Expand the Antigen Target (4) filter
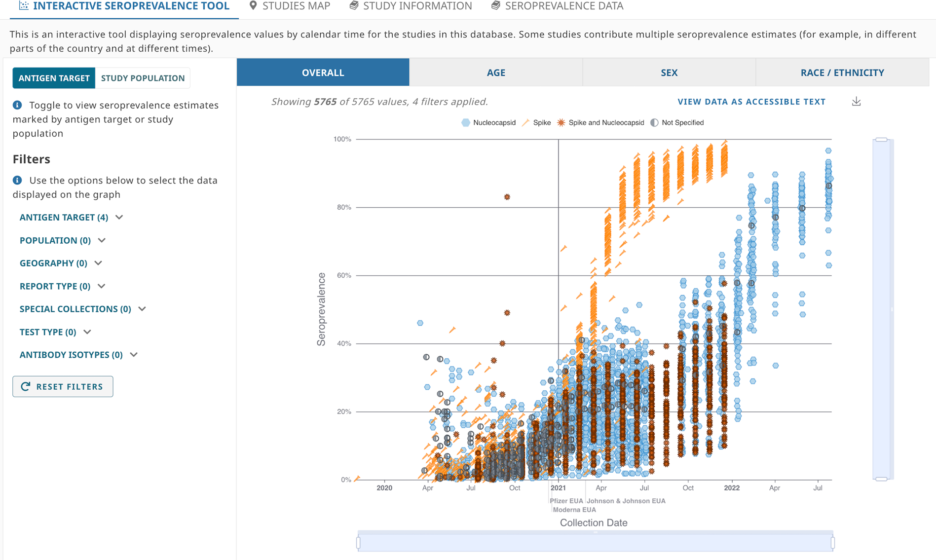The height and width of the screenshot is (560, 936). click(71, 218)
